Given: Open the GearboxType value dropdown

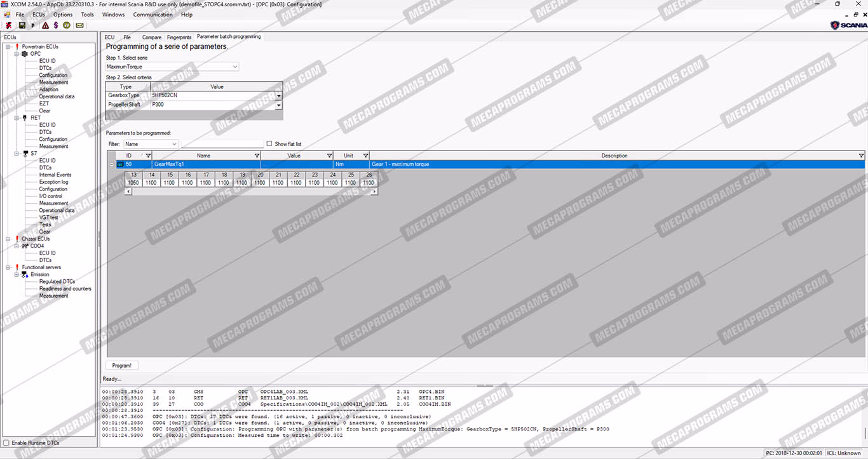Looking at the screenshot, I should 279,95.
